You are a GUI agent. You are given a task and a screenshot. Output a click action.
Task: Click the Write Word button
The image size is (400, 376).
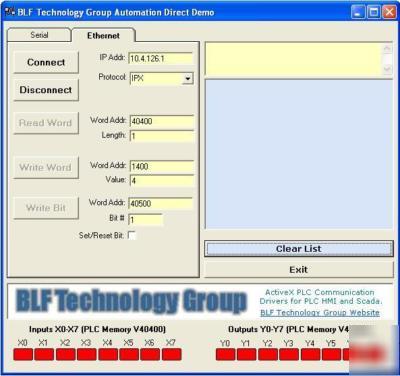point(46,167)
